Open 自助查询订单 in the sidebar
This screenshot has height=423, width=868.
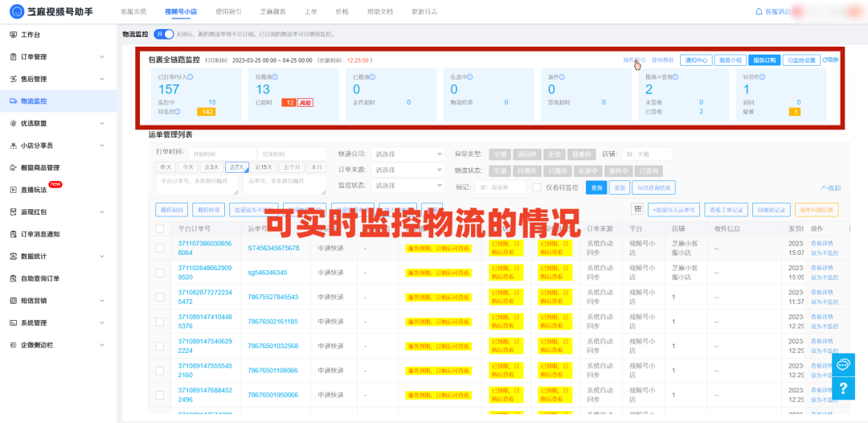pyautogui.click(x=40, y=278)
